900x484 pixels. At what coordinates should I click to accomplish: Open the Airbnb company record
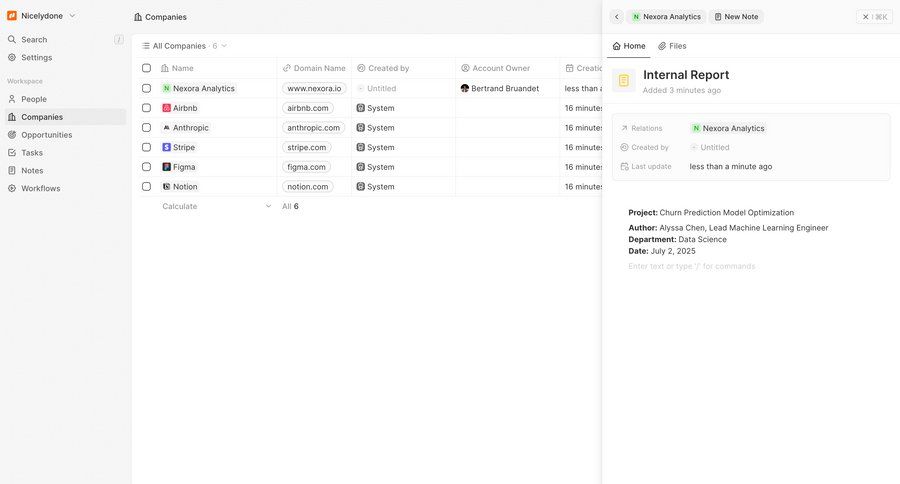[x=180, y=108]
